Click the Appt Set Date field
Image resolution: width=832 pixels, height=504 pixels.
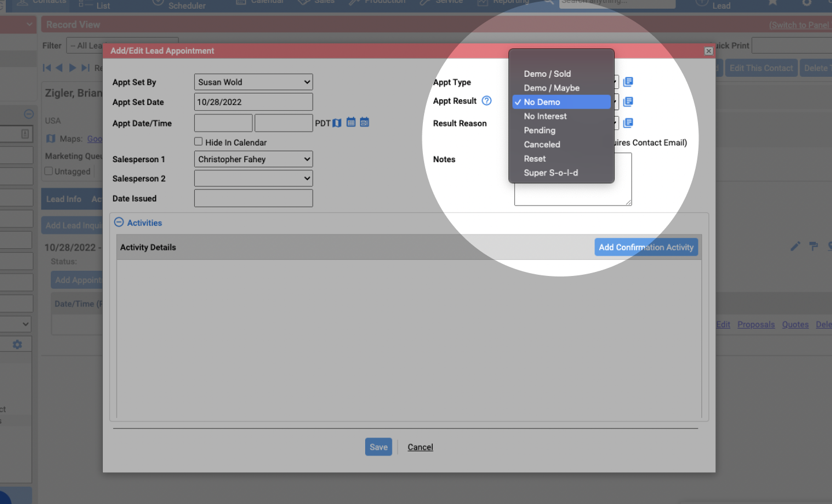click(x=253, y=102)
